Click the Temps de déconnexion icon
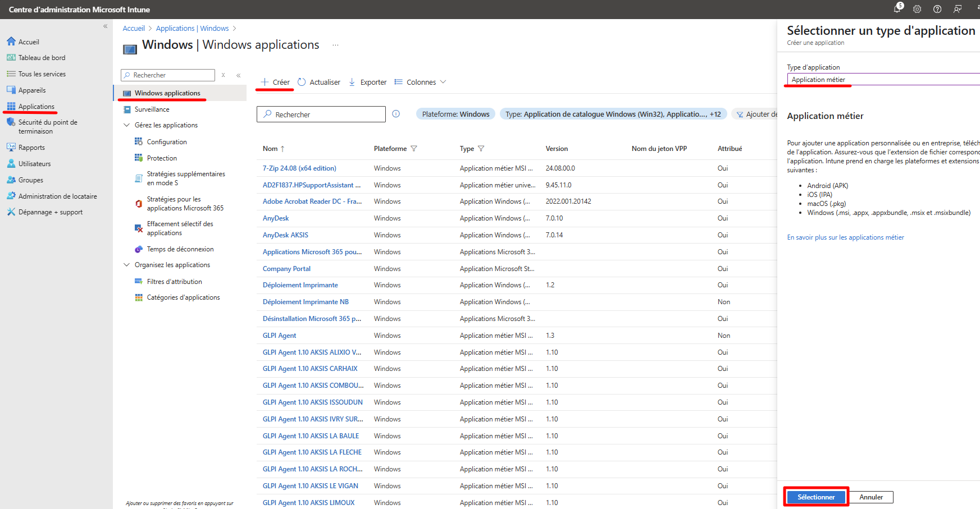Screen dimensions: 980x509 (x=139, y=249)
